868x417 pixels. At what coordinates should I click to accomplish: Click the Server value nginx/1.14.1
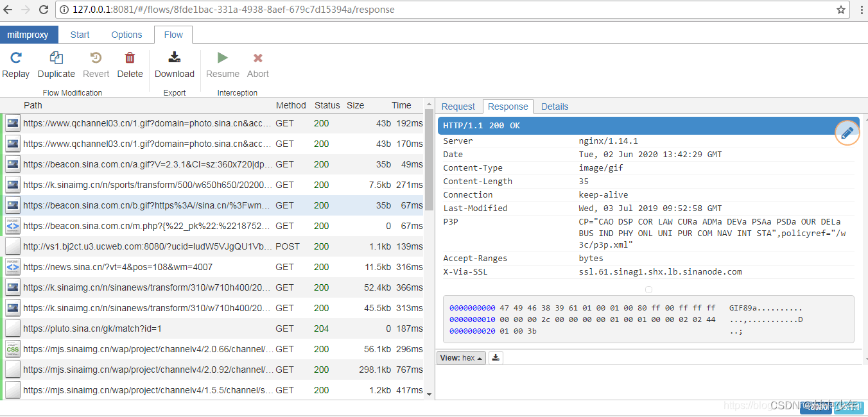(609, 141)
